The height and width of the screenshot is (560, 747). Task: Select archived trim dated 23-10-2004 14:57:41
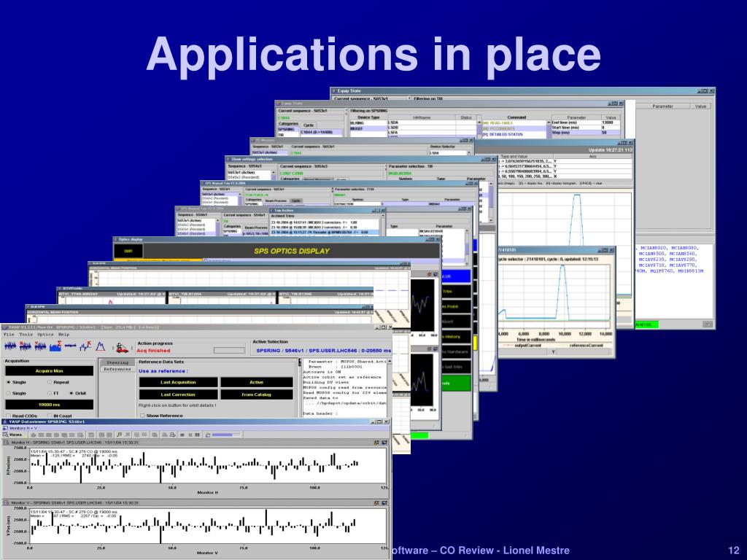click(325, 222)
